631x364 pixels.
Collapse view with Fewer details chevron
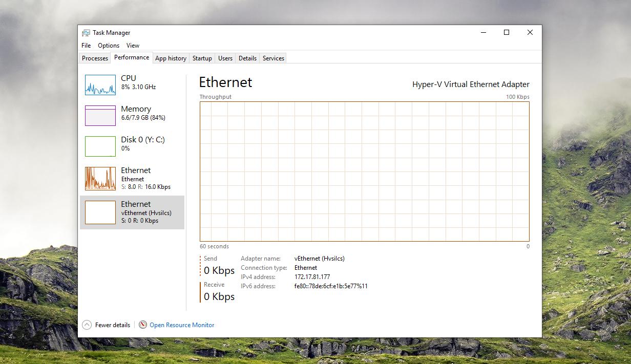point(87,325)
